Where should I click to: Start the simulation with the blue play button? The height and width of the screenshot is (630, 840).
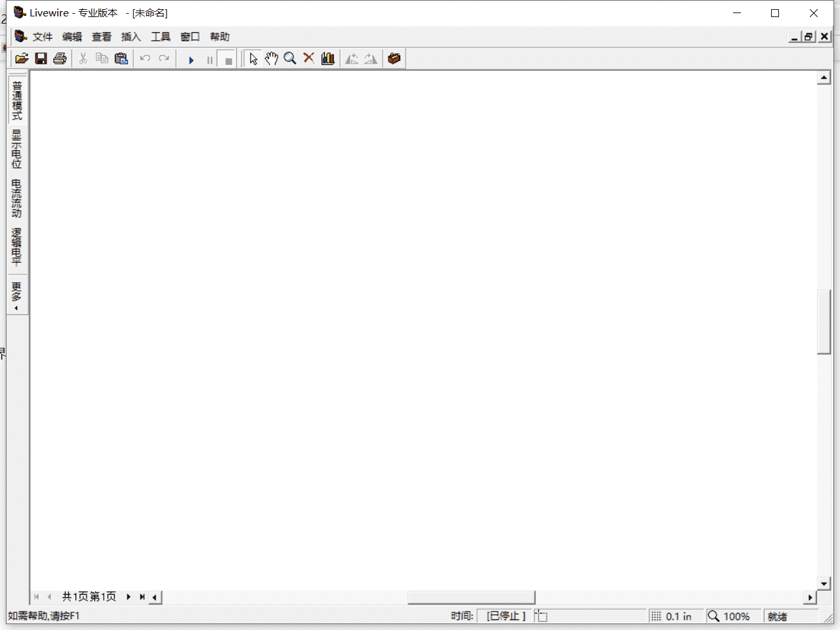click(x=191, y=60)
